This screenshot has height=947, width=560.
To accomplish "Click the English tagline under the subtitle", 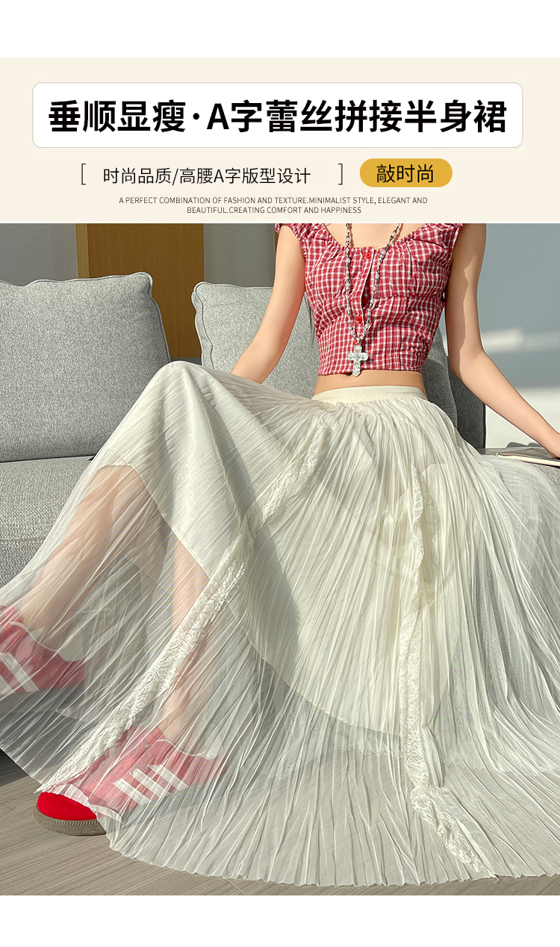I will tap(273, 205).
